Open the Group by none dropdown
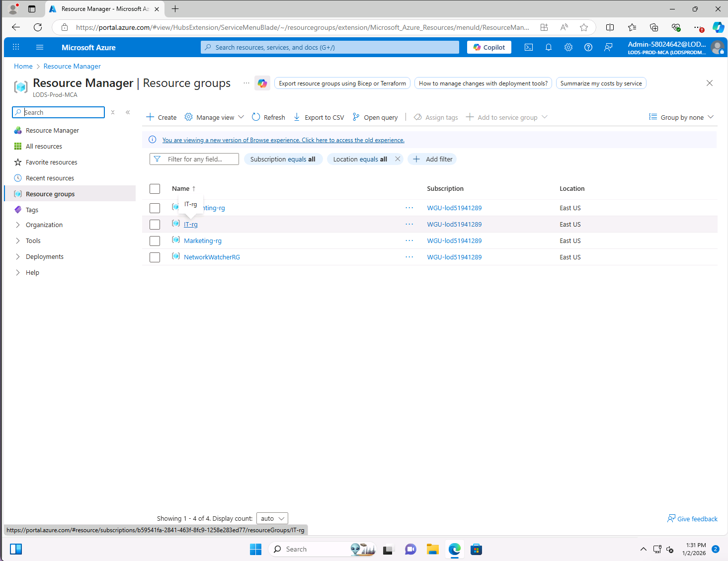The image size is (728, 561). 681,117
